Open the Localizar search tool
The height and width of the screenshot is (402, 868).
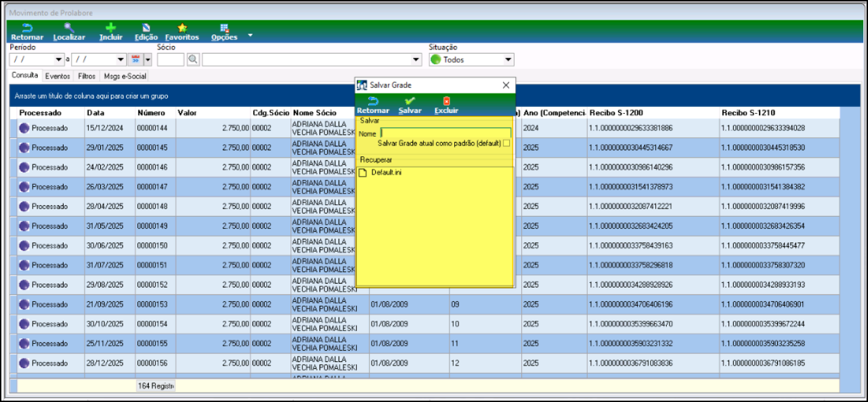(69, 32)
